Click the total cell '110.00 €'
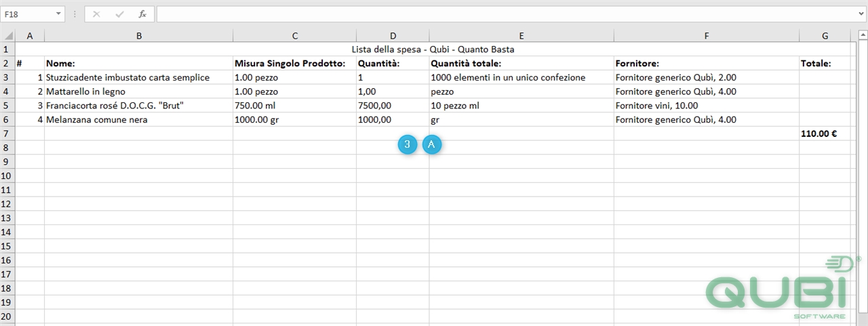The height and width of the screenshot is (326, 868). 825,134
